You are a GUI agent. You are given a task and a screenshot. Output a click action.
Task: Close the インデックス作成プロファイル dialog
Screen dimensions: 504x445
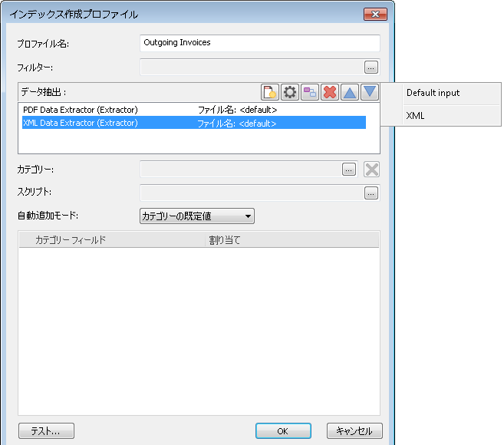pos(375,14)
